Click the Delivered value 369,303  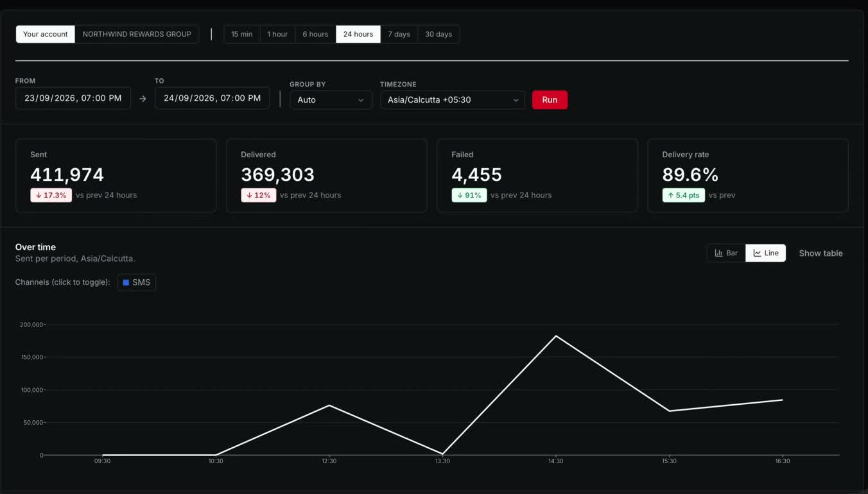(x=277, y=175)
